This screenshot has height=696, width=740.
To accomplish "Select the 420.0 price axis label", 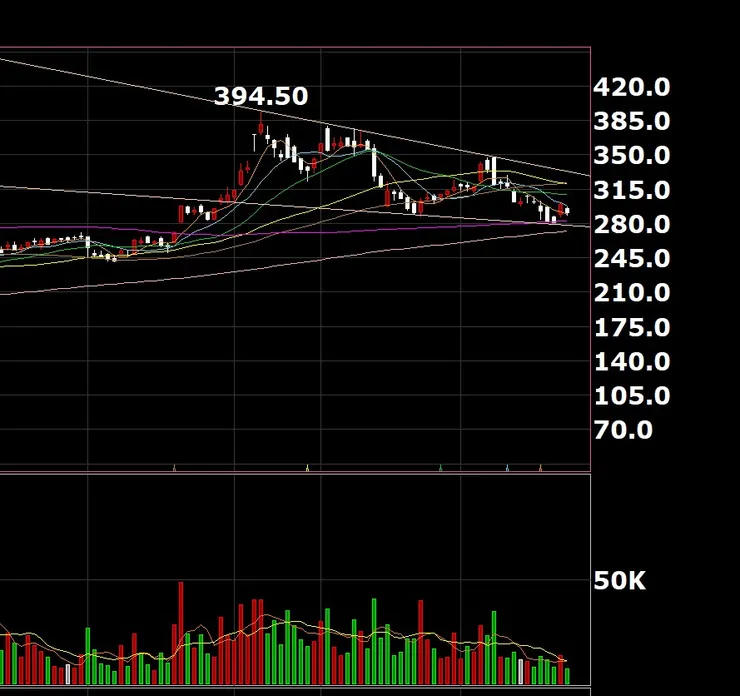I will (x=631, y=87).
